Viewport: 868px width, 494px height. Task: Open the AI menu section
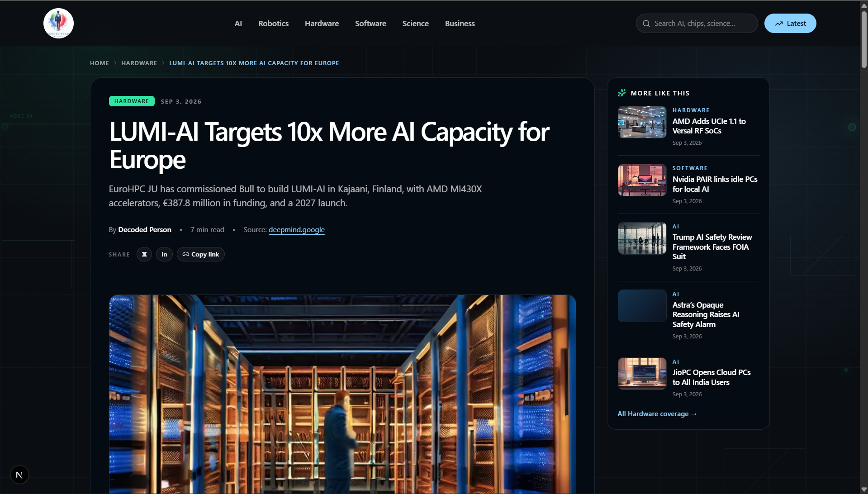(238, 24)
